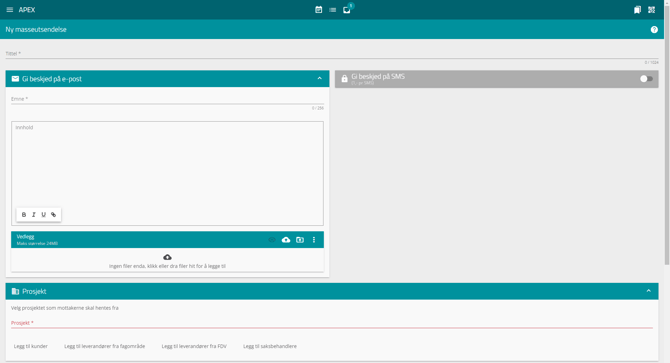The image size is (670, 363).
Task: Click the lock icon on SMS panel
Action: pyautogui.click(x=344, y=79)
